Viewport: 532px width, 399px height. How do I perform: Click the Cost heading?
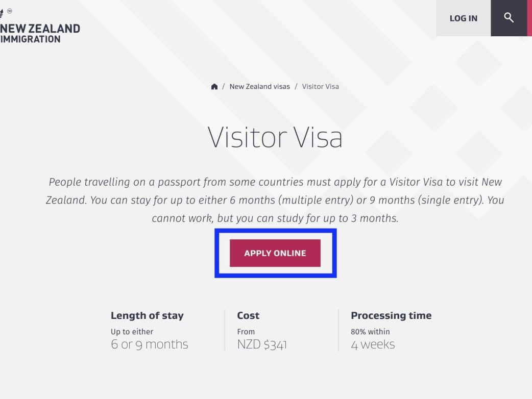248,315
